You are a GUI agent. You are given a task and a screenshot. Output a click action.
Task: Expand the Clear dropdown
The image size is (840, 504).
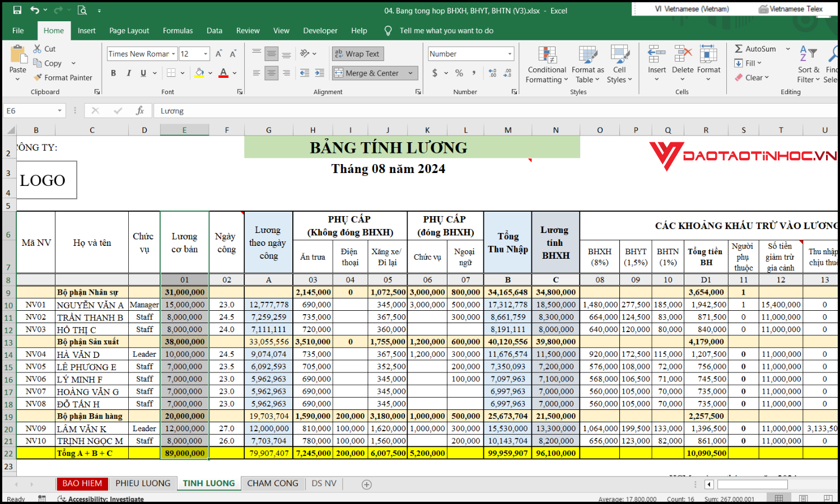[x=767, y=77]
